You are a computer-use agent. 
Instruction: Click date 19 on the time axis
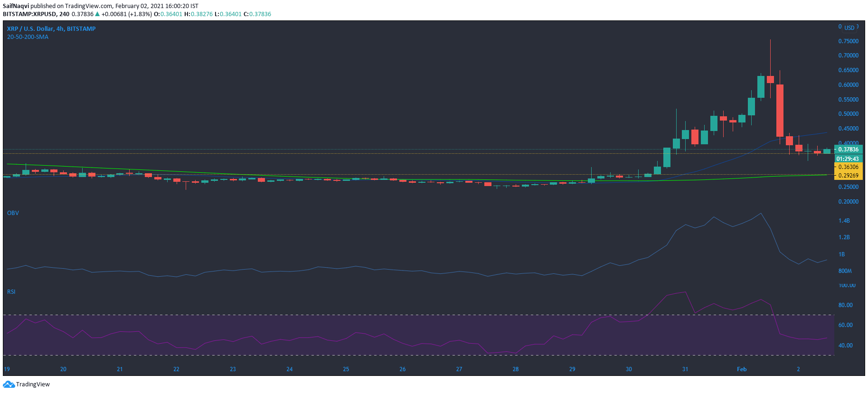7,369
